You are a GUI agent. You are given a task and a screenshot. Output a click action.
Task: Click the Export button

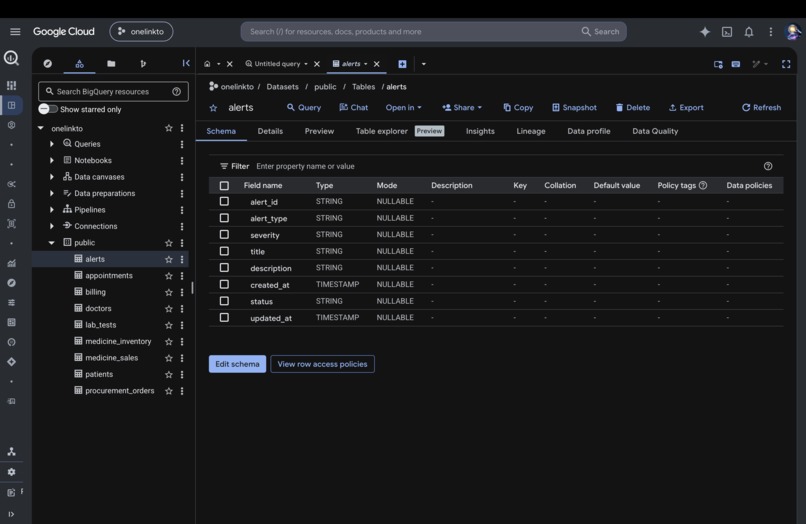tap(686, 107)
